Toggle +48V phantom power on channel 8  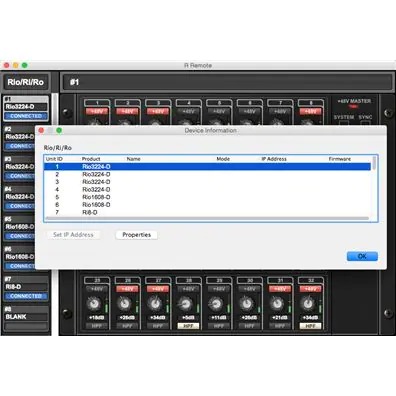click(x=311, y=111)
